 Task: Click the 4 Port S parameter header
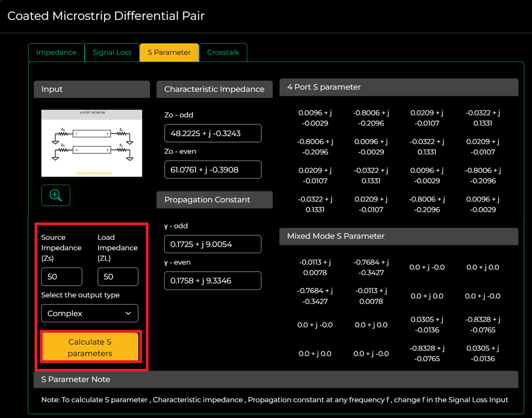point(399,87)
